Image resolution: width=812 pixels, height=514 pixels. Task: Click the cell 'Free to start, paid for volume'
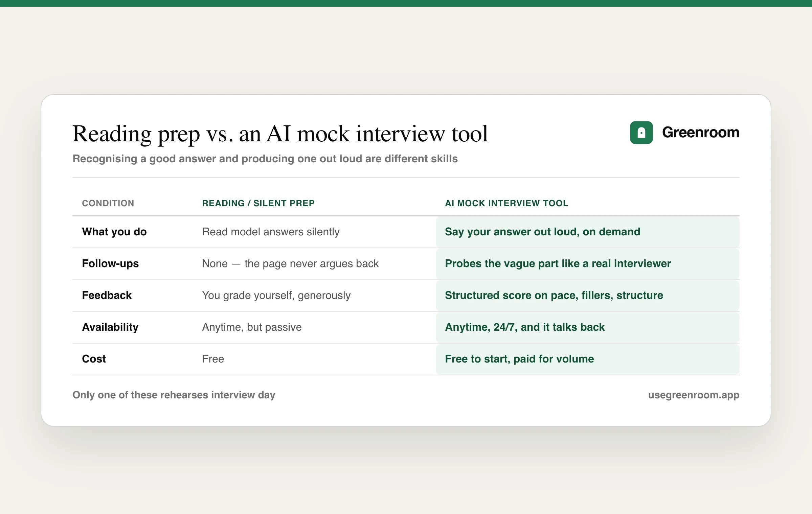pos(587,359)
